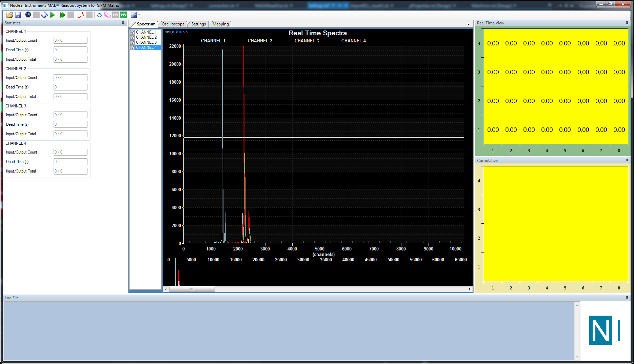Screen dimensions: 634x364
Task: Click CHANNEL 4 Dead Time field
Action: (x=70, y=162)
